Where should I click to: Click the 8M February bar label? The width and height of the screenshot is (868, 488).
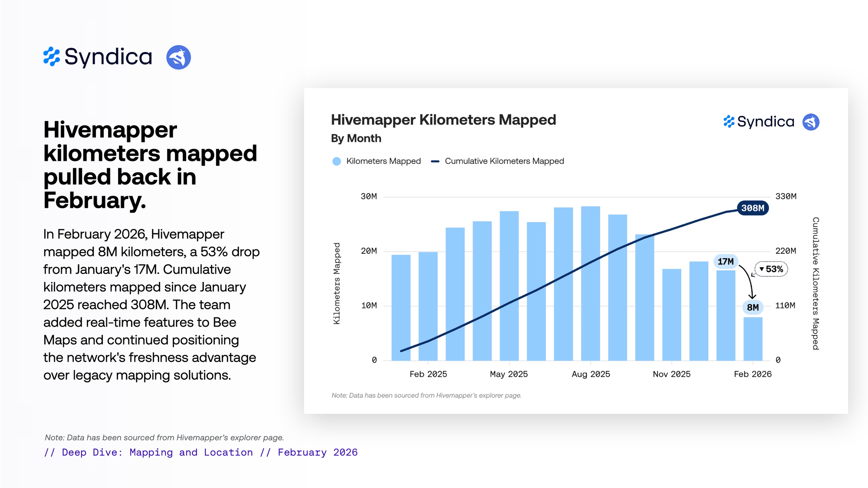[753, 308]
